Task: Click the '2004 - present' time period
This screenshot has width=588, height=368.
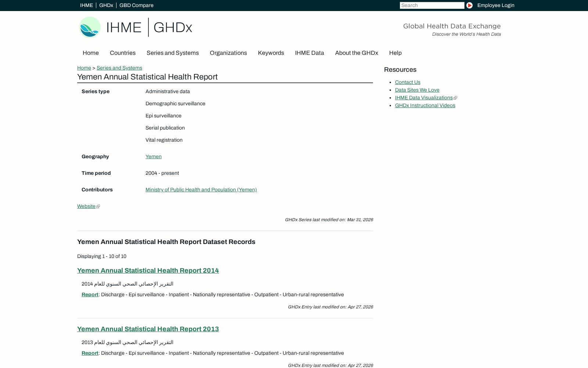Action: (162, 173)
